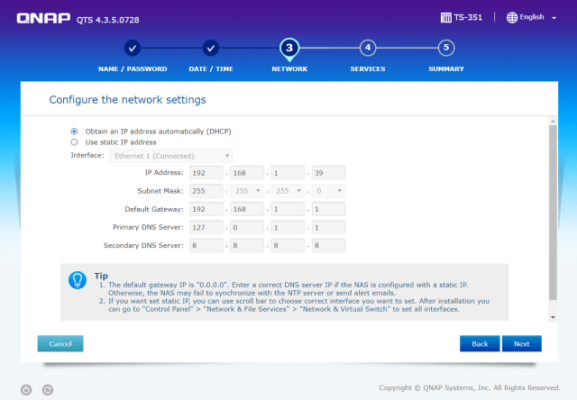Click the QNAP logo
The height and width of the screenshot is (400, 577).
[x=43, y=18]
